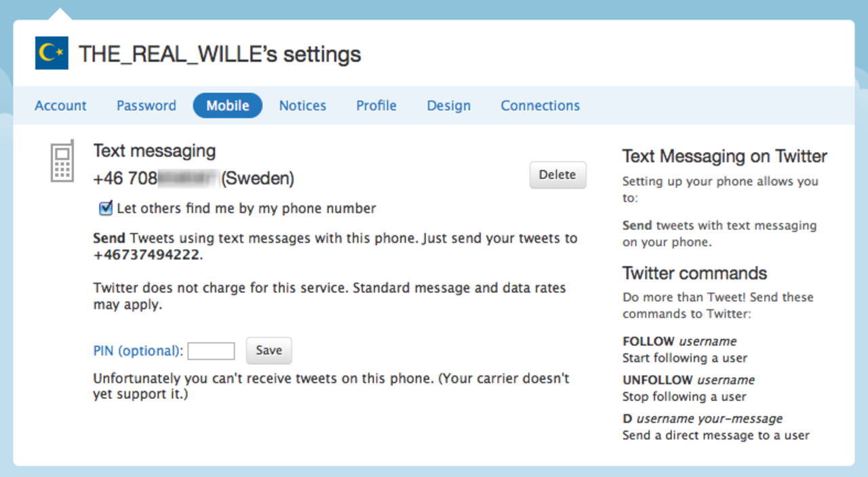Image resolution: width=868 pixels, height=477 pixels.
Task: Click the THE_REAL_WILLE's settings heading
Action: click(x=219, y=54)
